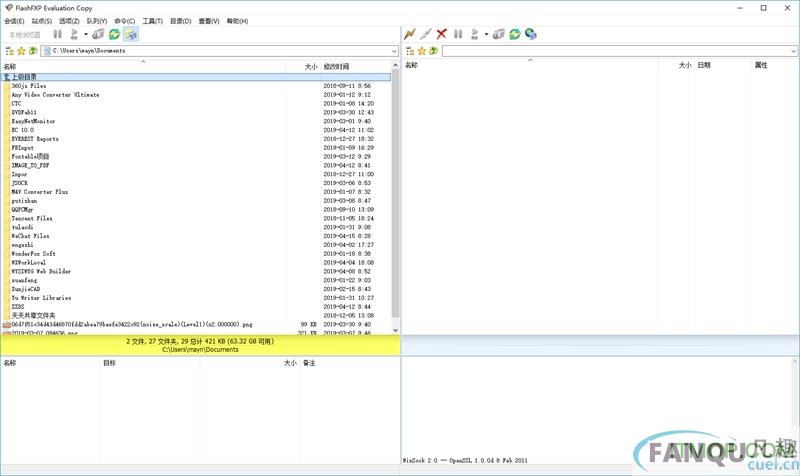Select the 天天共享文件夹 folder
This screenshot has width=800, height=476.
(x=196, y=315)
